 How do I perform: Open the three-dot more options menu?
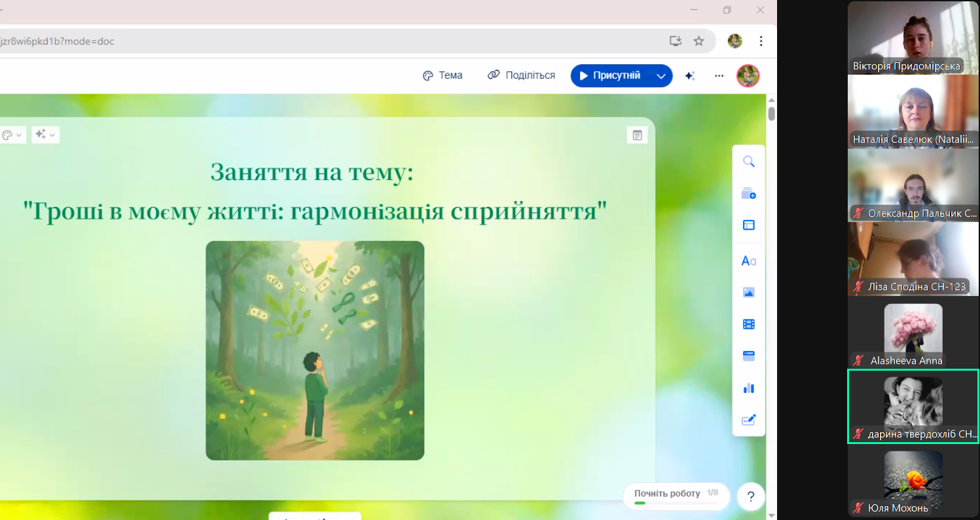pos(719,75)
